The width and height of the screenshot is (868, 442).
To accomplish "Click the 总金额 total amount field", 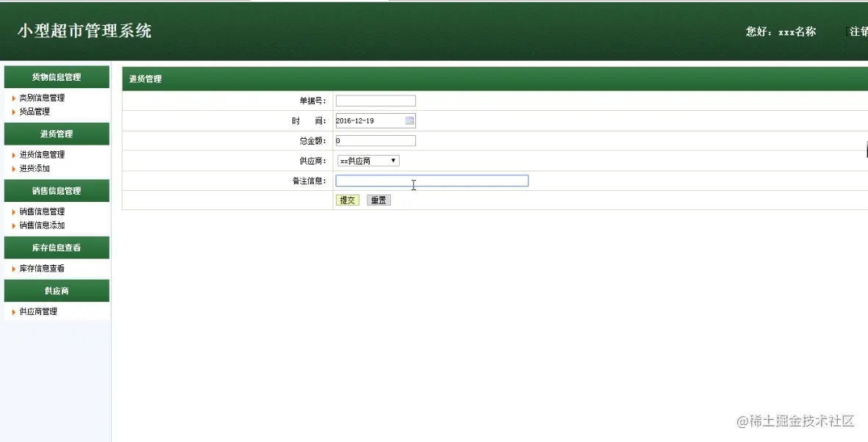I will [376, 140].
